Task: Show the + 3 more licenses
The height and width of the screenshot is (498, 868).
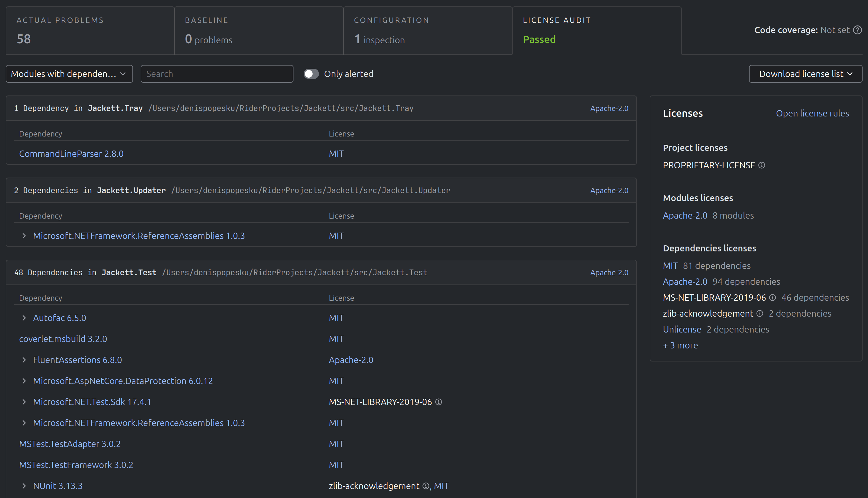Action: tap(680, 346)
